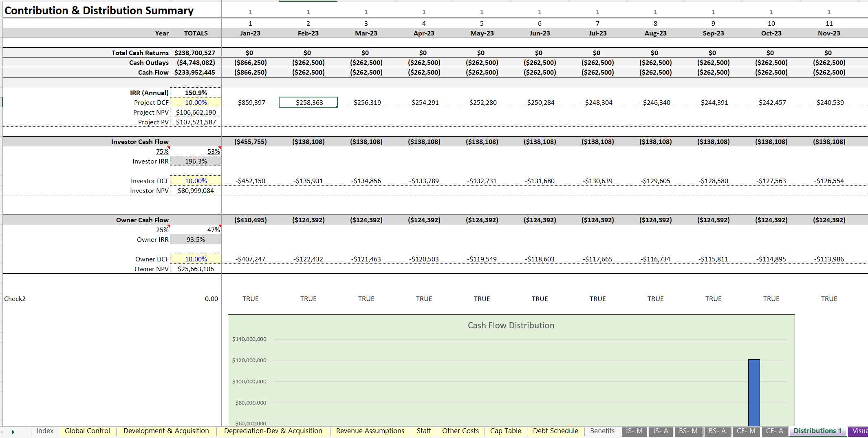868x438 pixels.
Task: Switch to the Revenue Assumptions sheet
Action: click(370, 431)
